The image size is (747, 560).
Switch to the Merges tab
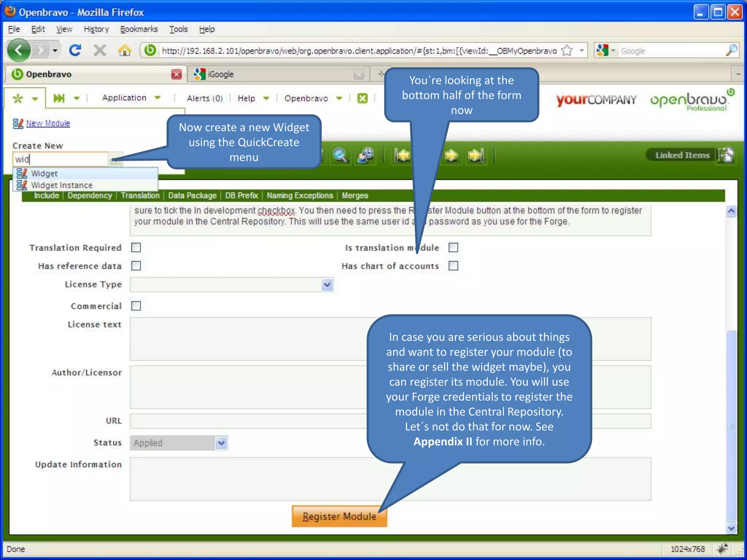[x=355, y=196]
